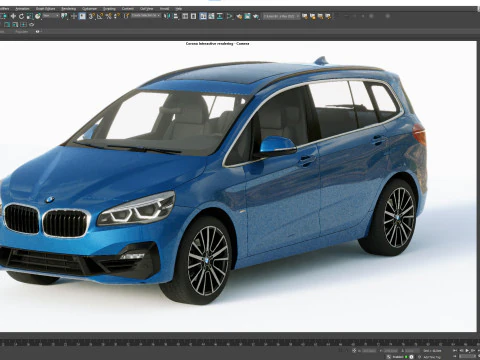Toggle the Ribbon
Screen dimensions: 480x360
click(x=203, y=16)
